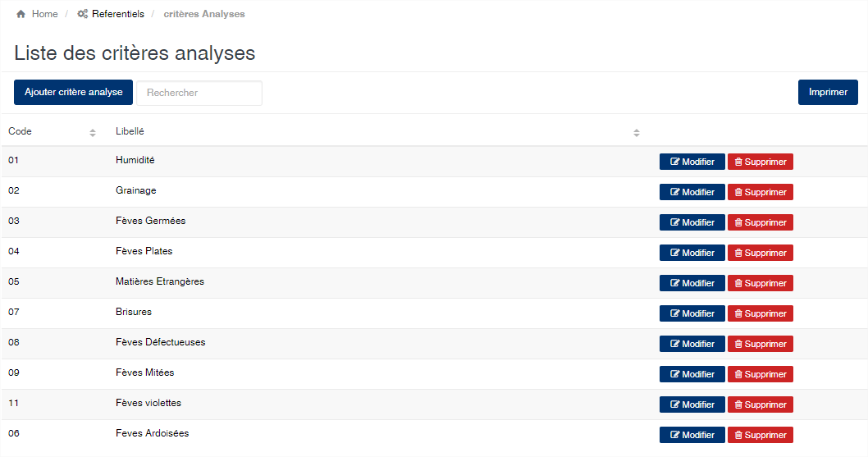Screen dimensions: 868x457
Task: Click the trash icon for Fèves Plates
Action: [738, 254]
